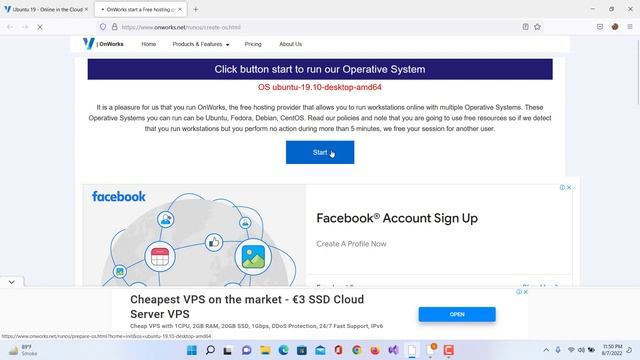The width and height of the screenshot is (640, 360).
Task: Open the Pricing page
Action: coord(253,44)
